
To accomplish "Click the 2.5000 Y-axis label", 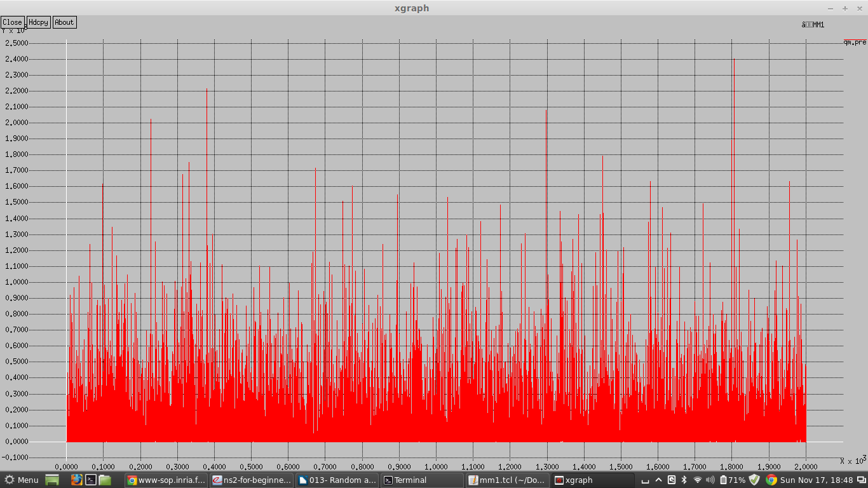I will [16, 43].
